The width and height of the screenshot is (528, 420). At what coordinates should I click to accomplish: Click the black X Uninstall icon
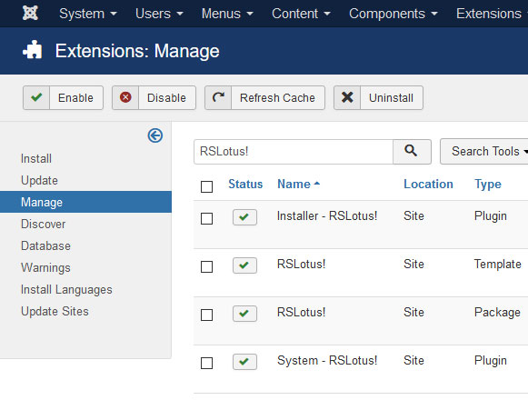point(347,97)
